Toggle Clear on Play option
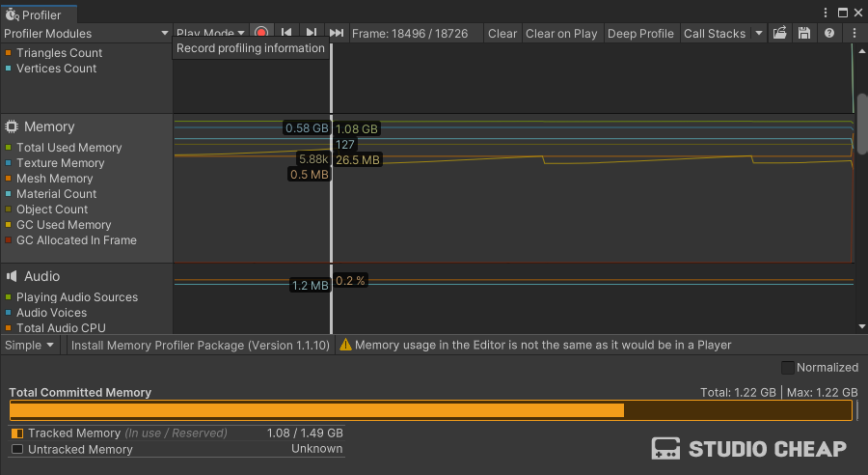The width and height of the screenshot is (868, 475). (561, 33)
